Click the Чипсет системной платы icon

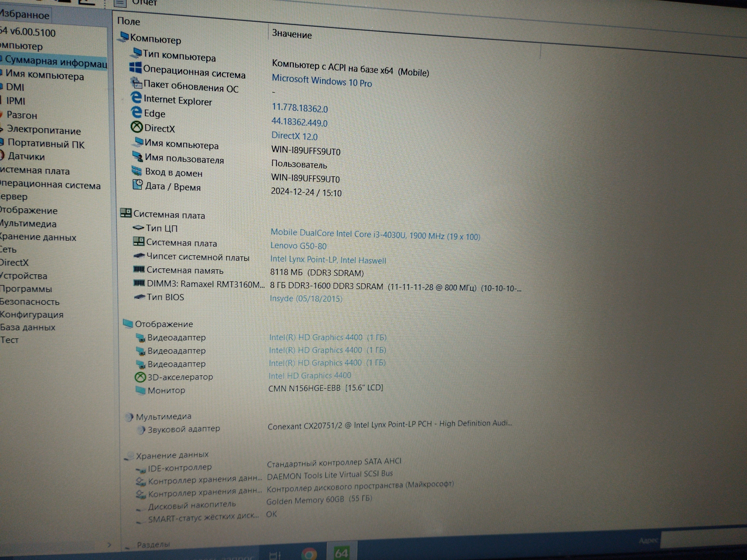139,255
